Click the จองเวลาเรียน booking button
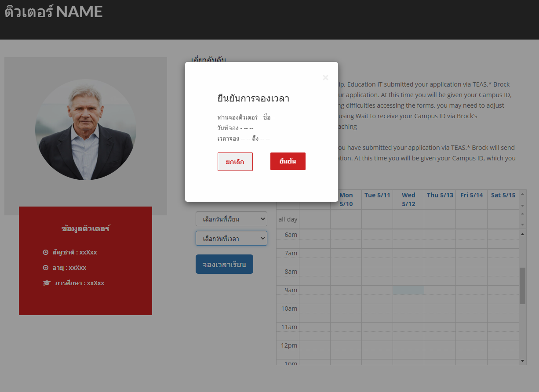The width and height of the screenshot is (539, 392). pos(224,264)
